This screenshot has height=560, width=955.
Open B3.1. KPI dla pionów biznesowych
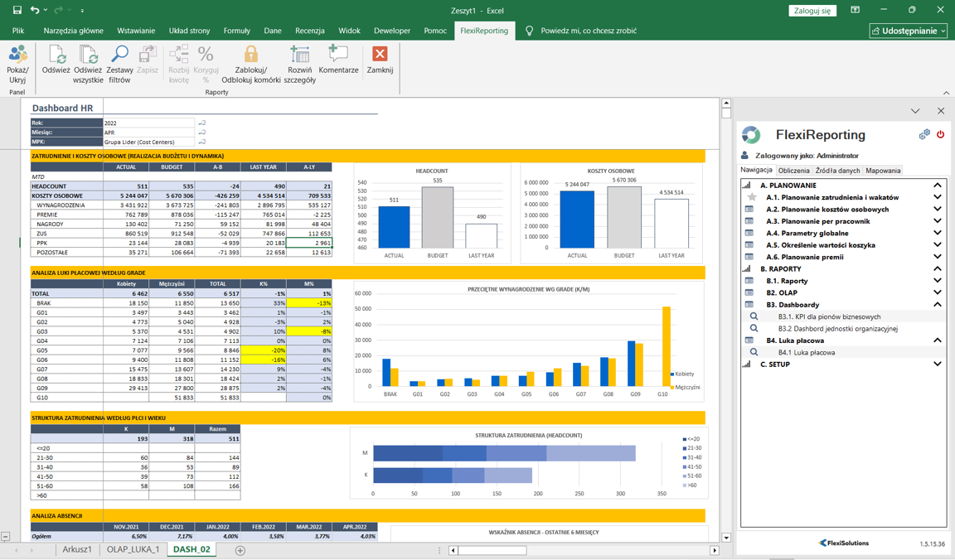coord(829,316)
